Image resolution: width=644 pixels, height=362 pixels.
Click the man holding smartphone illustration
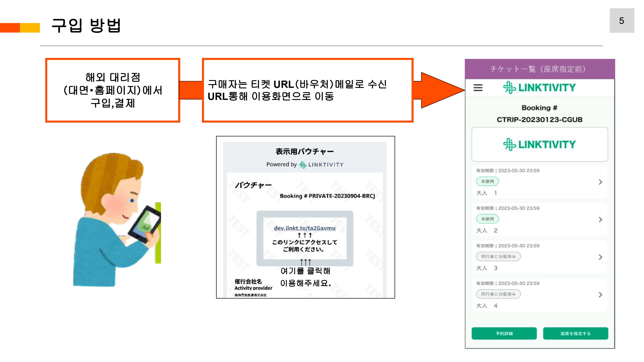(x=117, y=220)
